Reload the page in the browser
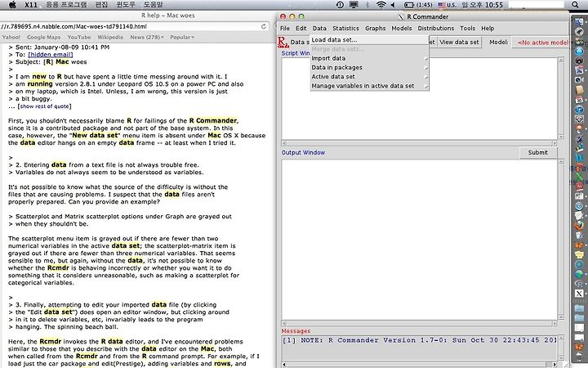The height and width of the screenshot is (368, 588). 264,26
